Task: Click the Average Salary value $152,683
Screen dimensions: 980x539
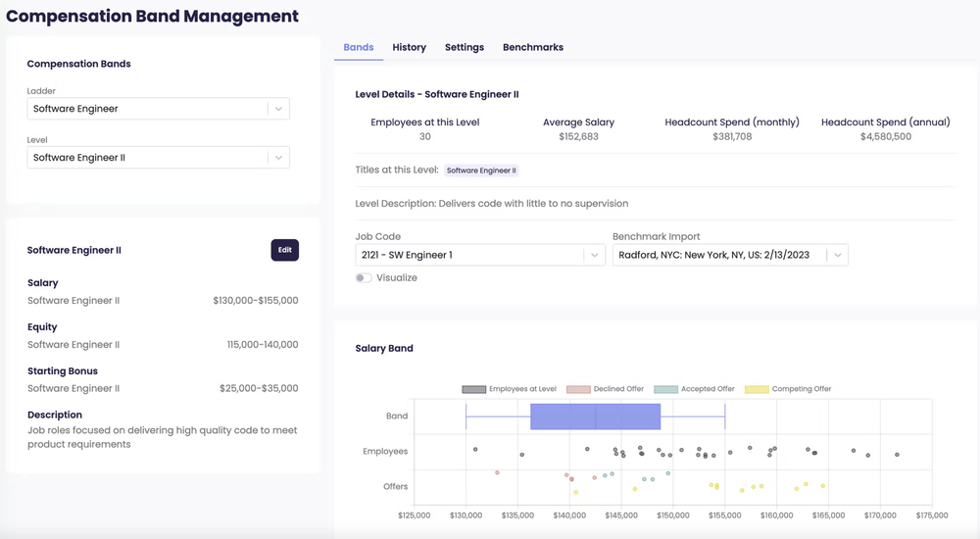Action: pyautogui.click(x=579, y=137)
